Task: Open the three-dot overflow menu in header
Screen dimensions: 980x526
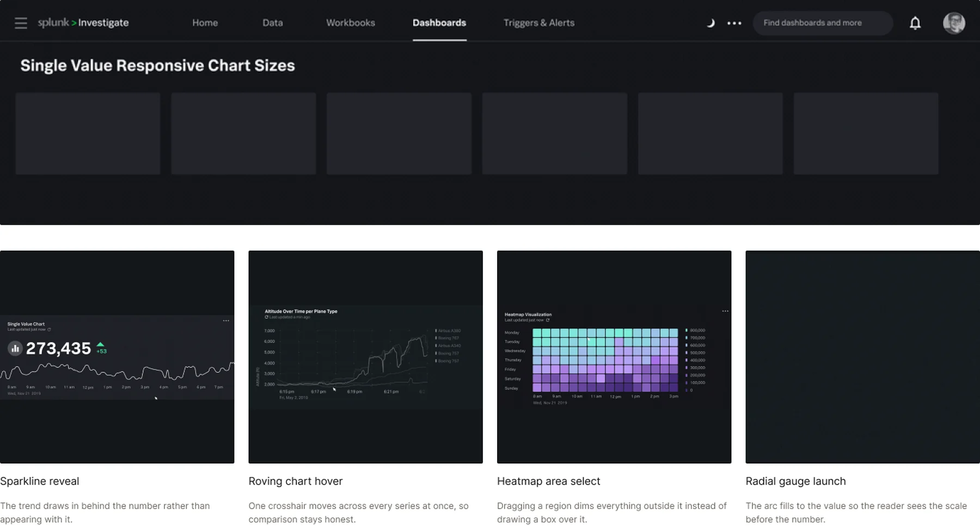Action: coord(734,23)
